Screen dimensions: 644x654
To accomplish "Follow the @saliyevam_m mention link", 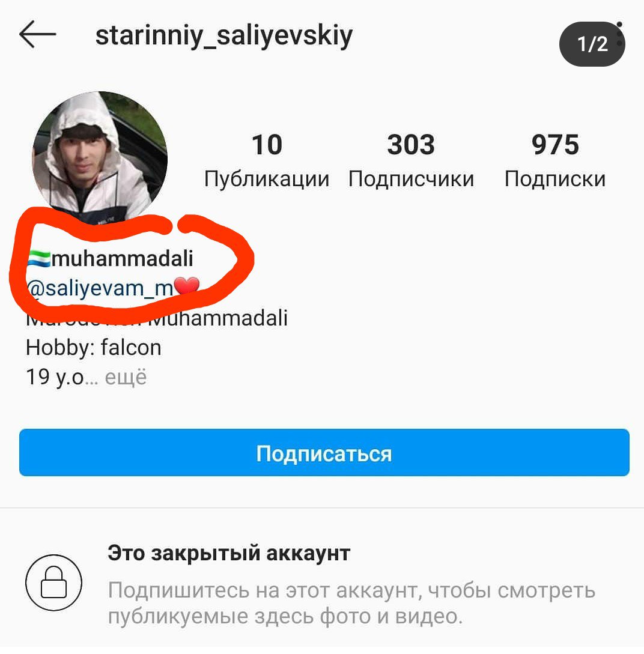I will tap(100, 288).
